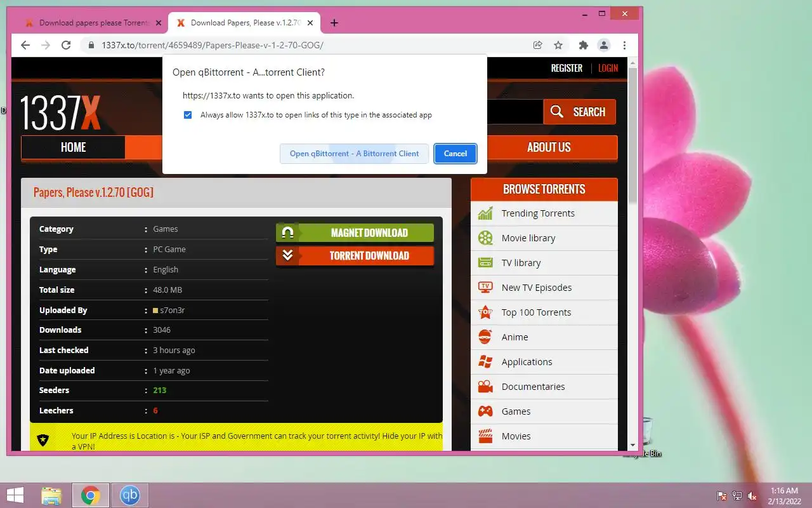Click the 1337X site logo

60,112
